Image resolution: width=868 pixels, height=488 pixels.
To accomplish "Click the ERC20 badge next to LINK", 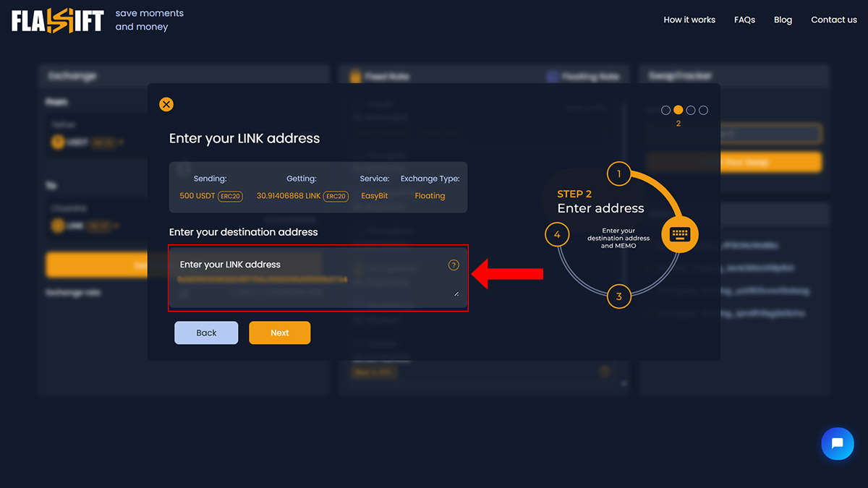I will point(336,196).
